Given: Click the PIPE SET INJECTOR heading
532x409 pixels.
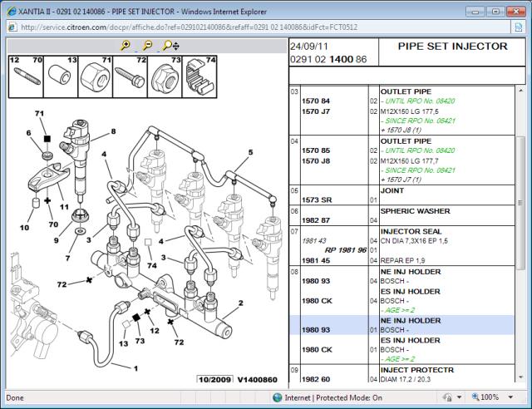Looking at the screenshot, I should tap(452, 47).
